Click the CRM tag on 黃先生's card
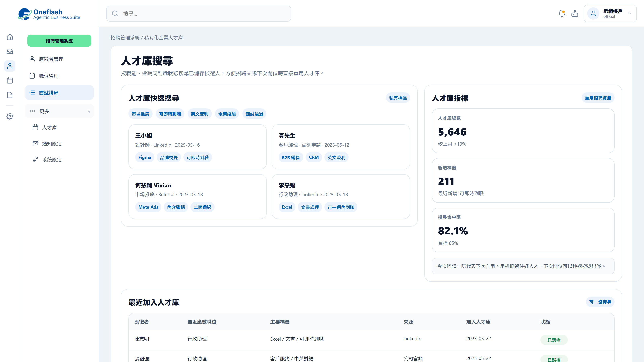 pyautogui.click(x=314, y=157)
